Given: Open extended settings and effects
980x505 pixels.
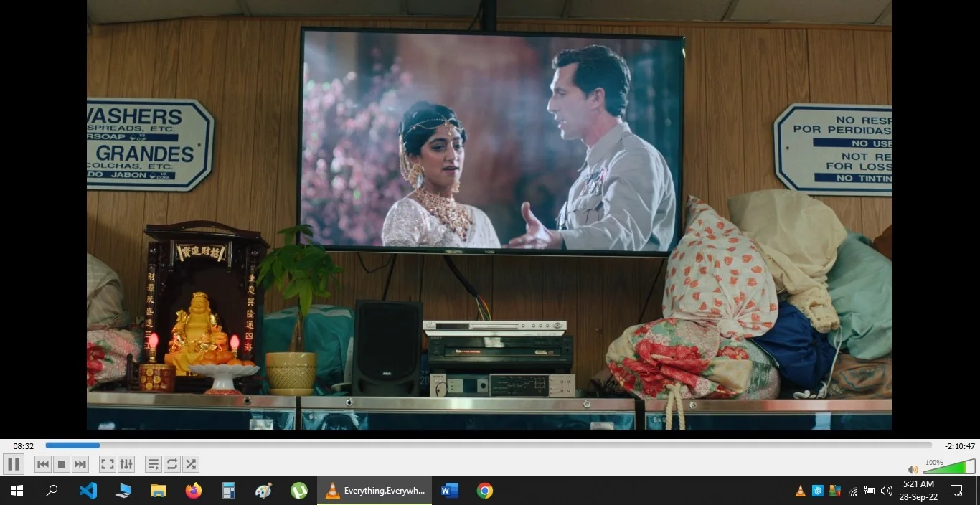Looking at the screenshot, I should tap(126, 464).
